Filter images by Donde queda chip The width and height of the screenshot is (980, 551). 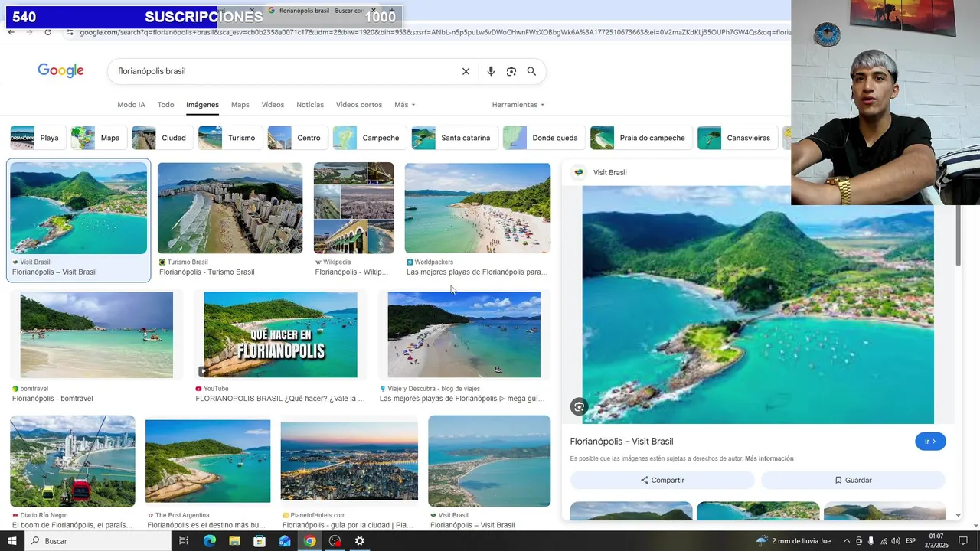[543, 138]
